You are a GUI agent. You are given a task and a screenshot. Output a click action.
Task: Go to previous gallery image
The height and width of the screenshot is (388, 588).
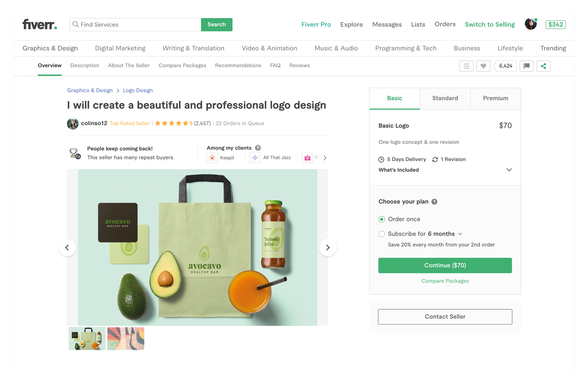(67, 247)
